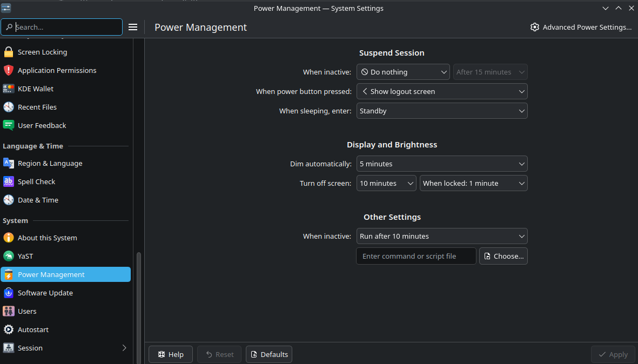638x364 pixels.
Task: Click the Choose... file button
Action: pyautogui.click(x=503, y=256)
